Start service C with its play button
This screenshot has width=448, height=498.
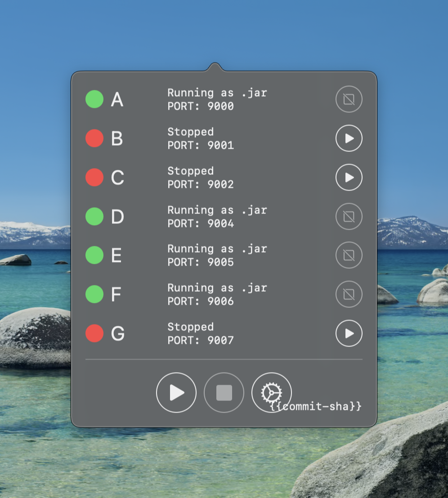click(349, 178)
